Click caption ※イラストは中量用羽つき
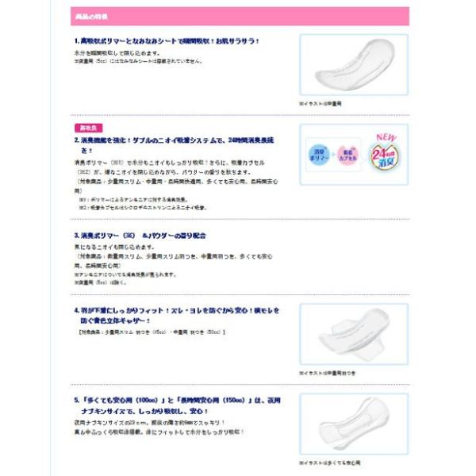476x476 pixels. tap(327, 373)
